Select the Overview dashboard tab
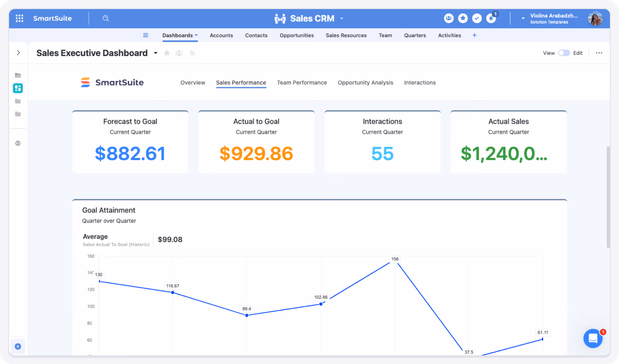Viewport: 619px width, 364px height. coord(193,83)
